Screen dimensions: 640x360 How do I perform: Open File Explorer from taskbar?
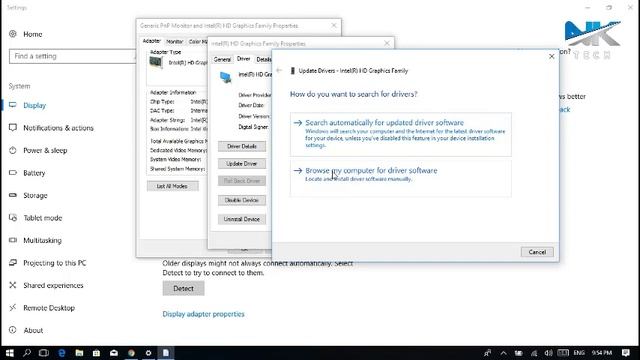[x=79, y=353]
